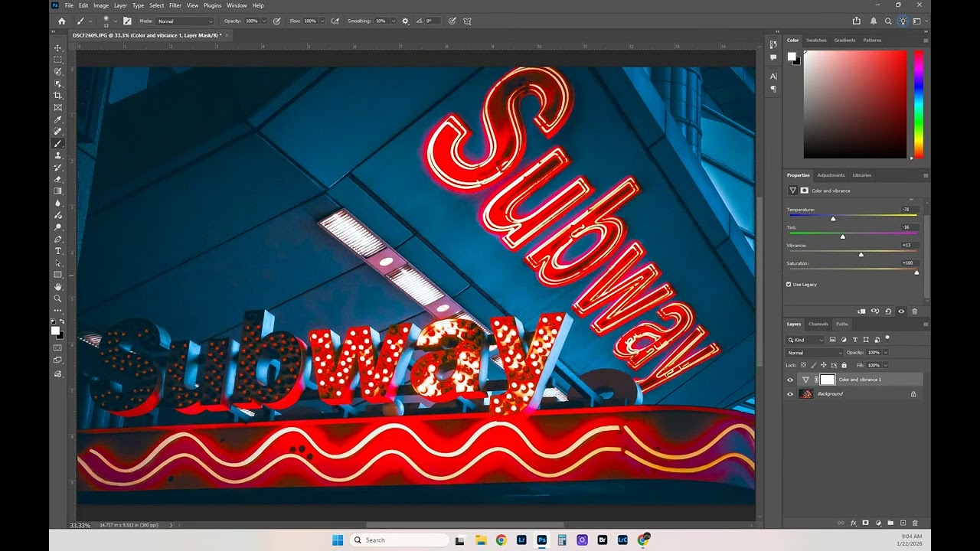Open the brush Mode dropdown
Viewport: 980px width, 551px height.
(185, 21)
